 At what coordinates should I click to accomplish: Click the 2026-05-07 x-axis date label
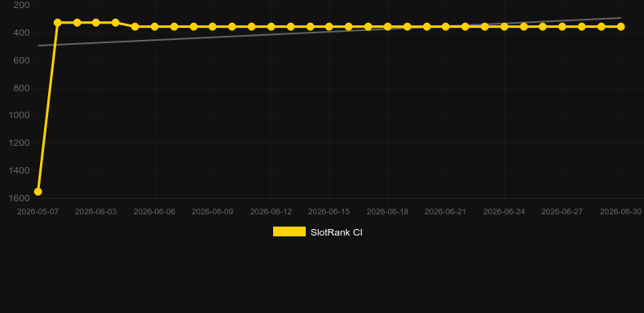point(37,212)
